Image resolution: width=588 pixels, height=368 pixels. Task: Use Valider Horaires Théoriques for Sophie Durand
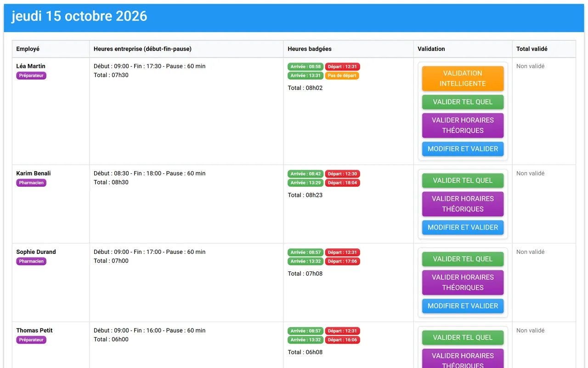[x=463, y=282]
